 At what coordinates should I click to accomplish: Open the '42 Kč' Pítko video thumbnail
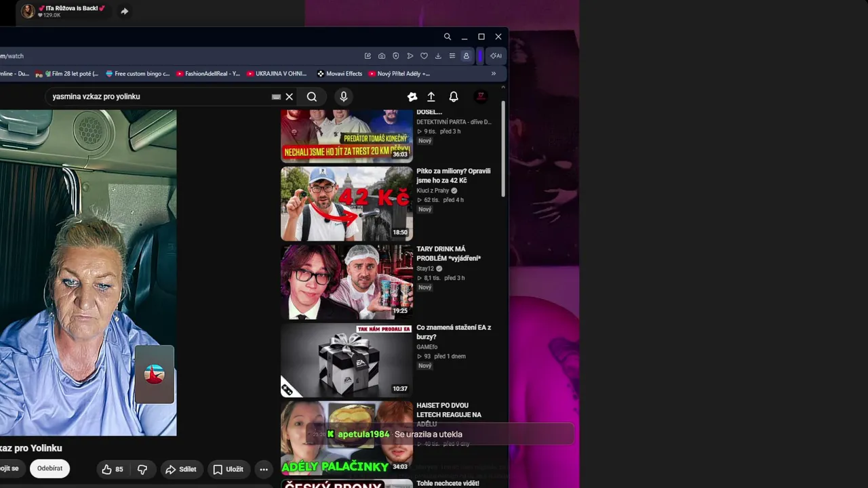347,204
